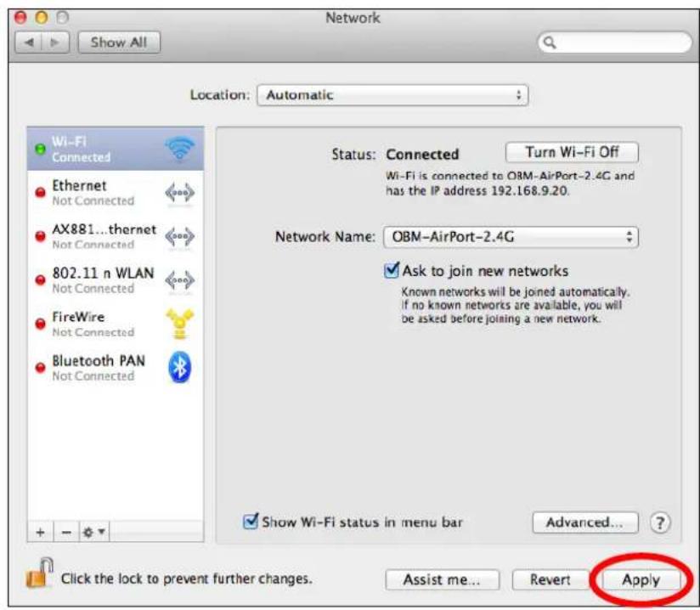This screenshot has width=700, height=610.
Task: Click the Connected status text
Action: (422, 154)
